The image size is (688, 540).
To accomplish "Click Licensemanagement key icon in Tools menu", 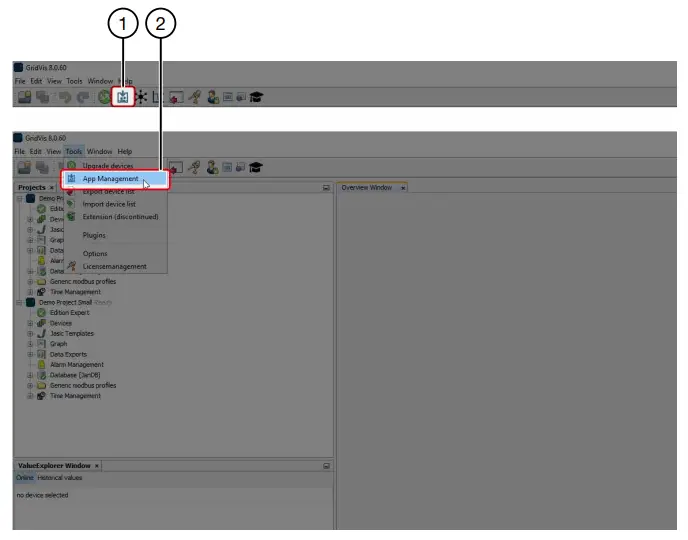I will pos(72,266).
